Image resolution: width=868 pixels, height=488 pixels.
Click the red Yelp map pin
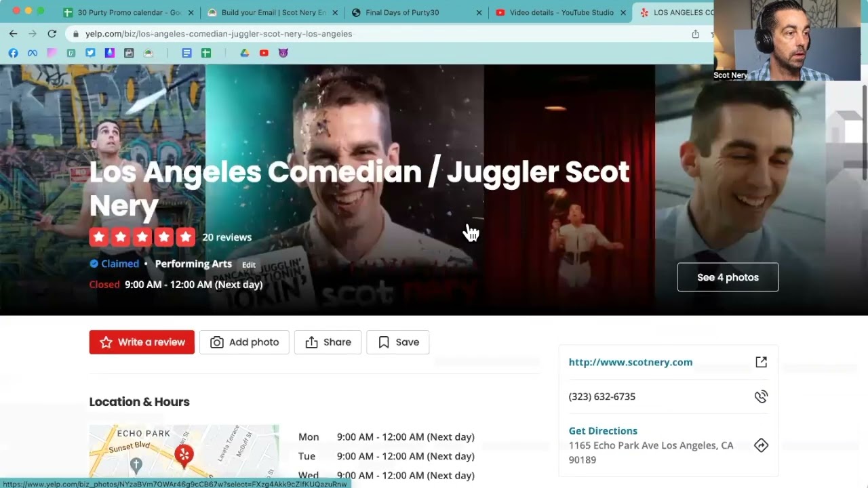[x=184, y=453]
